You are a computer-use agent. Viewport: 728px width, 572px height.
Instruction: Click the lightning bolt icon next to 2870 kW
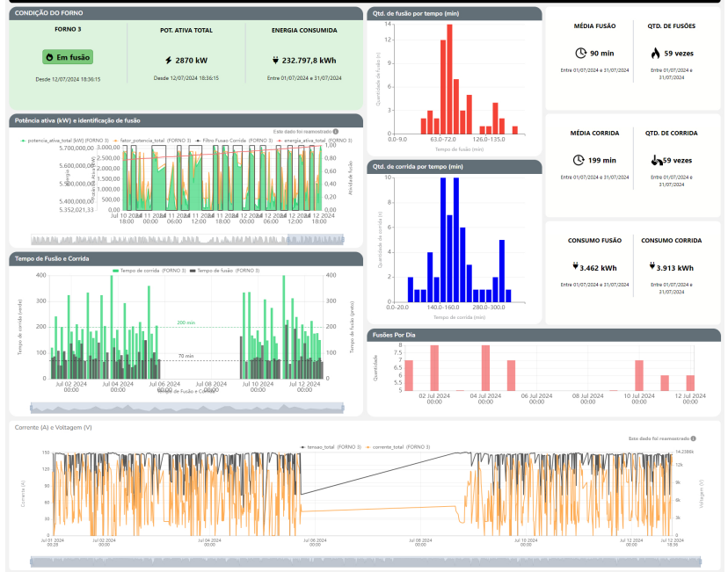169,61
